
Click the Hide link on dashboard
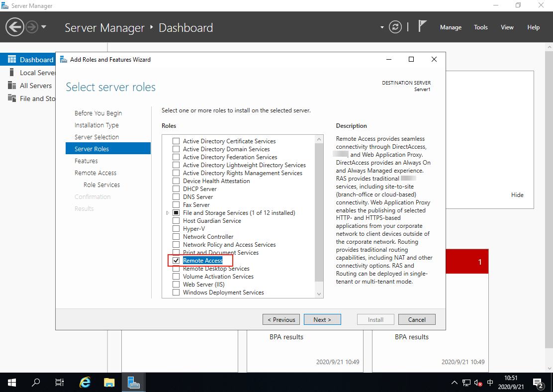tap(517, 195)
